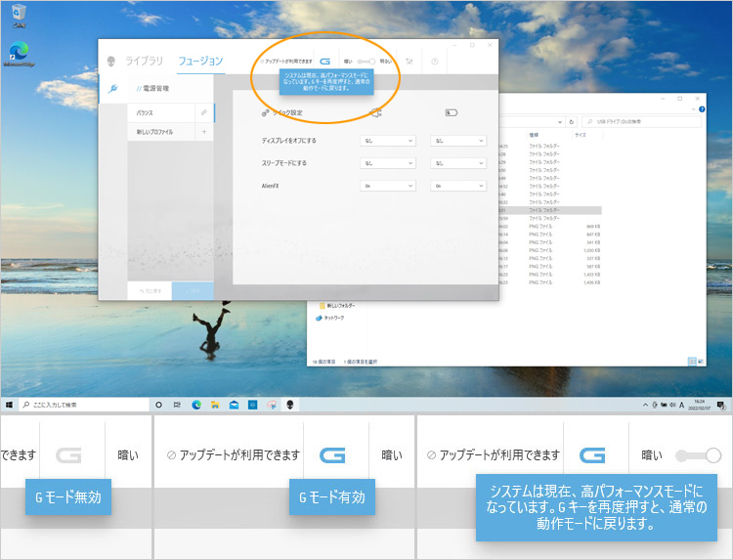
Task: Open スリープモードにする plugged-in dropdown
Action: tap(388, 163)
